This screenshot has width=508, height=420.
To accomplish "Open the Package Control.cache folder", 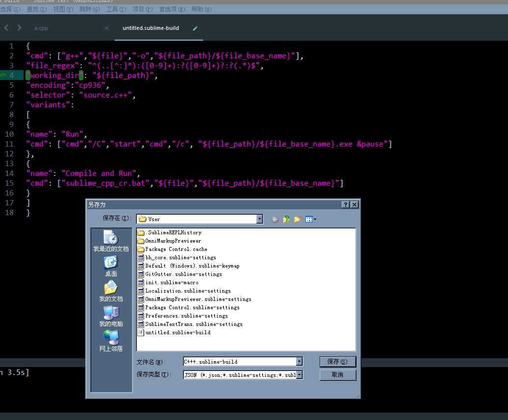I will (176, 249).
